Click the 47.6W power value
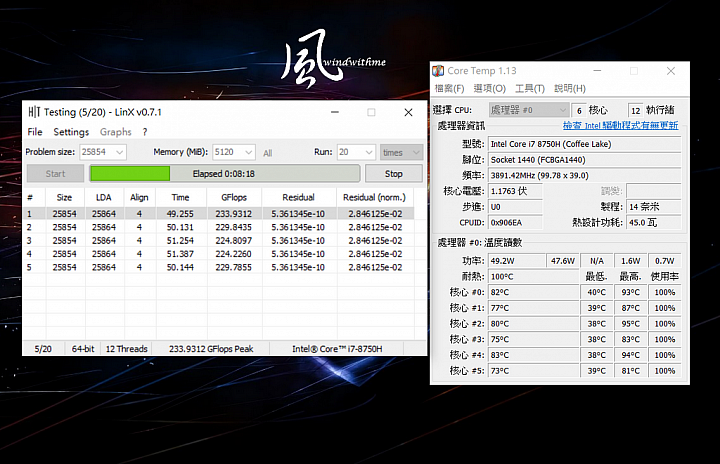 tap(563, 261)
